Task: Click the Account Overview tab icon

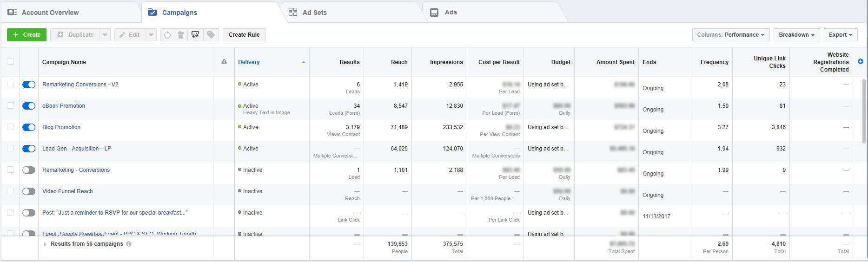Action: pyautogui.click(x=12, y=13)
